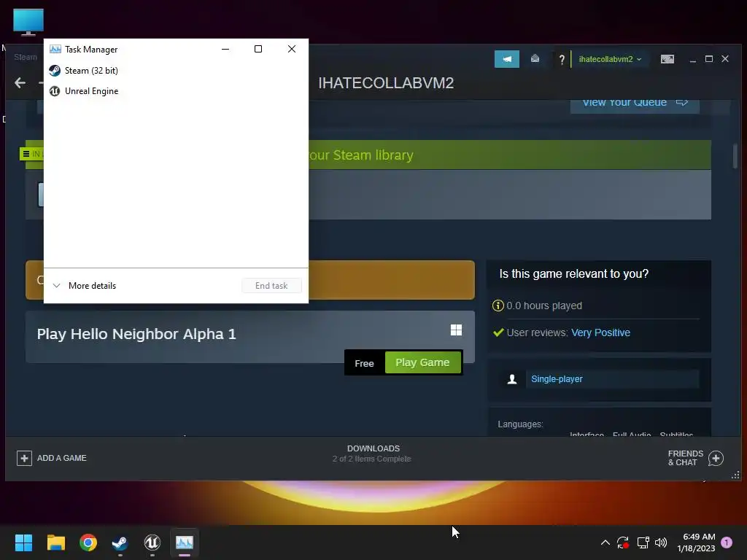Expand More details in Task Manager
The image size is (747, 560).
click(85, 286)
